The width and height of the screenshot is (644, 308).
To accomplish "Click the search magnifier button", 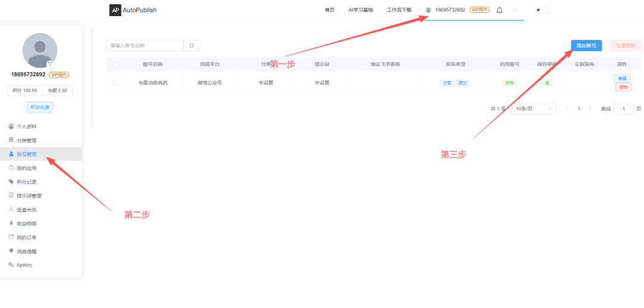I will pos(191,45).
